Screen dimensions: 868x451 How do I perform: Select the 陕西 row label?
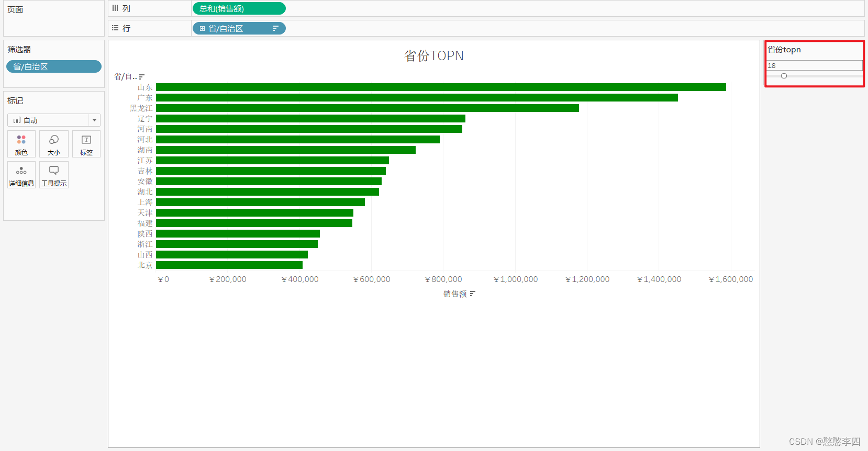[x=145, y=234]
